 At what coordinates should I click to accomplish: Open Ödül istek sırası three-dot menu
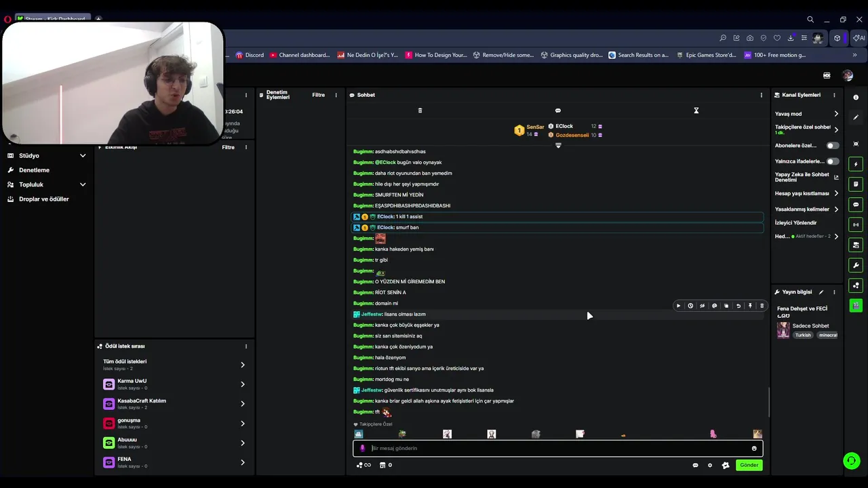246,346
